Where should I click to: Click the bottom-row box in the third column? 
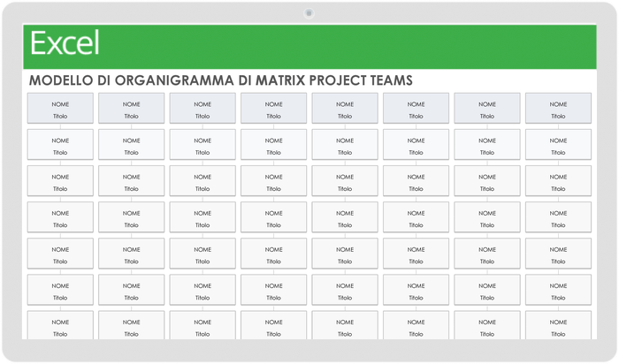(x=203, y=325)
